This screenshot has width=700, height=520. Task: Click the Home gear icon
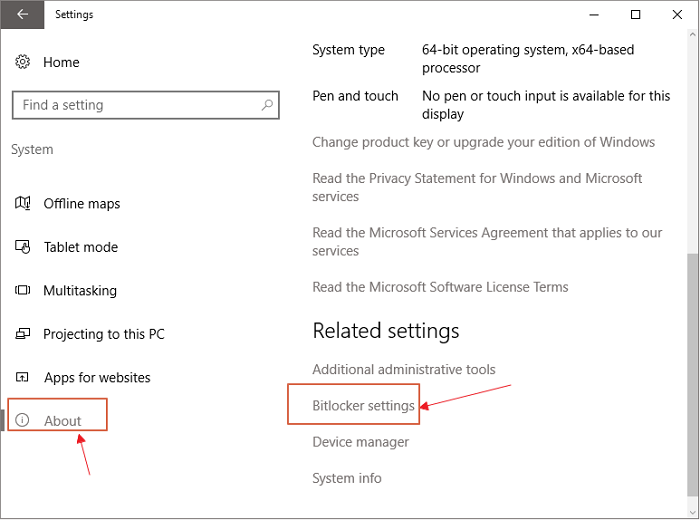pyautogui.click(x=23, y=62)
